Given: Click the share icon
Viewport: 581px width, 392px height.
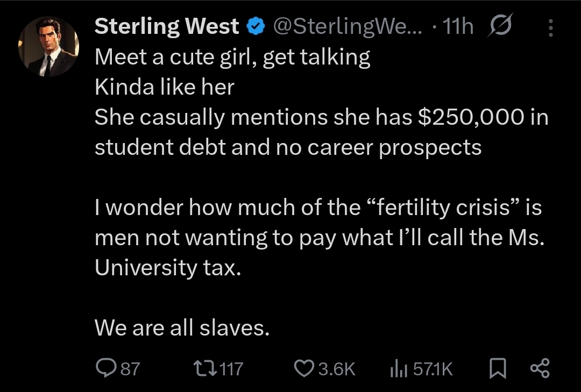Looking at the screenshot, I should [x=540, y=368].
